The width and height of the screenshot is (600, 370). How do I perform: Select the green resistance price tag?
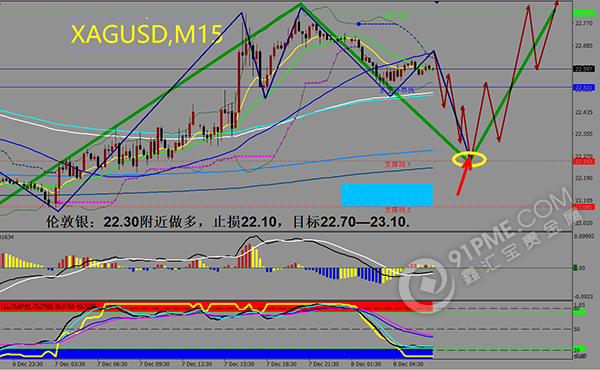583,13
